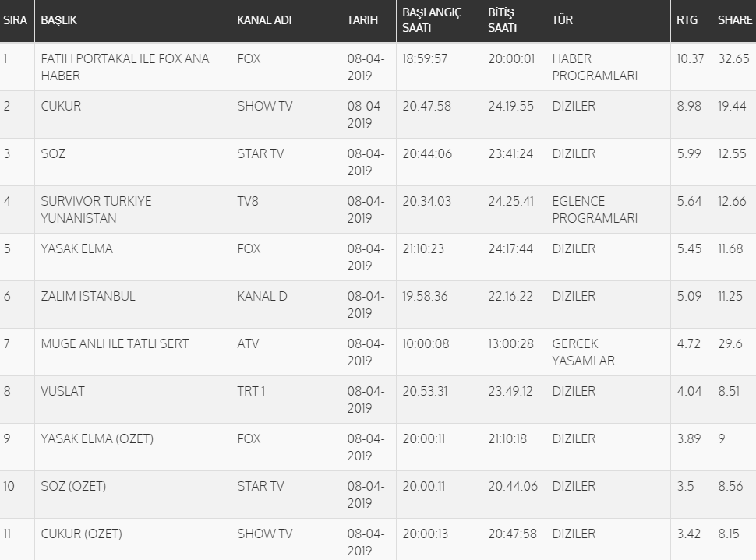This screenshot has height=560, width=756.
Task: Click the SIRA column header
Action: coord(16,20)
